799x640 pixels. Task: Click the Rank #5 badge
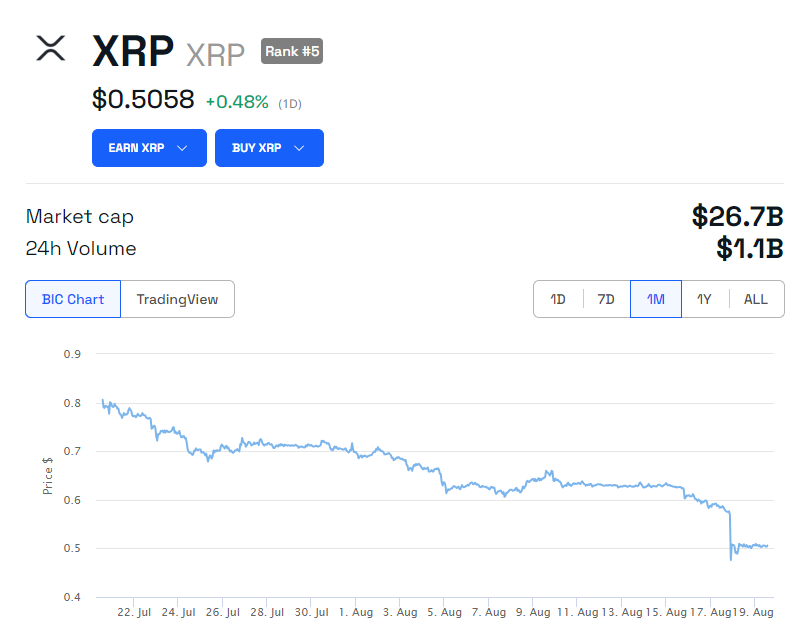pyautogui.click(x=292, y=51)
